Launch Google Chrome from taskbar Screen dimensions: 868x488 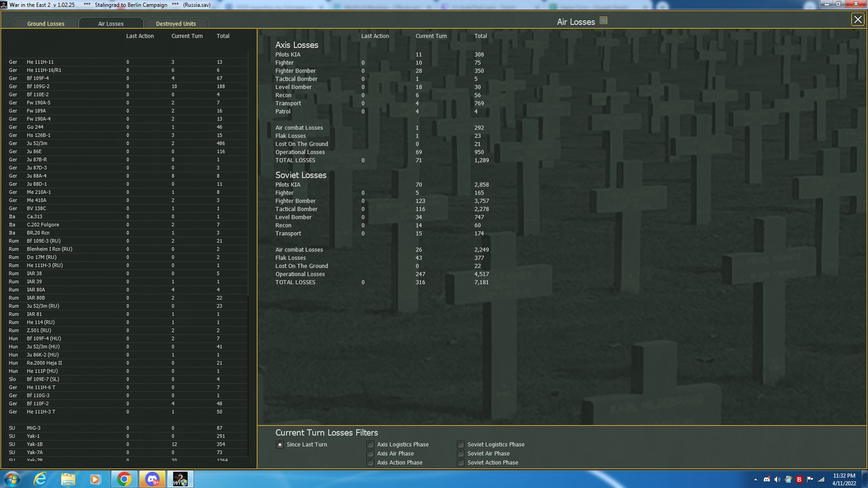tap(124, 479)
